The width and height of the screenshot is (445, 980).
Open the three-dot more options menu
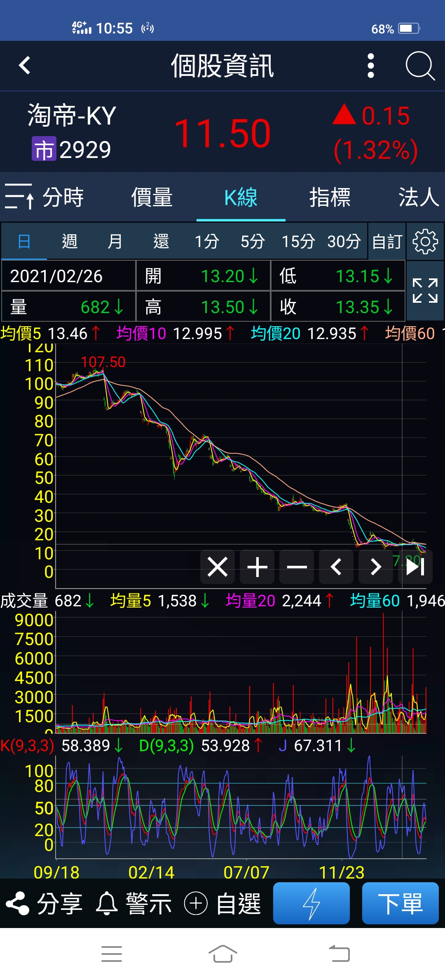(370, 66)
